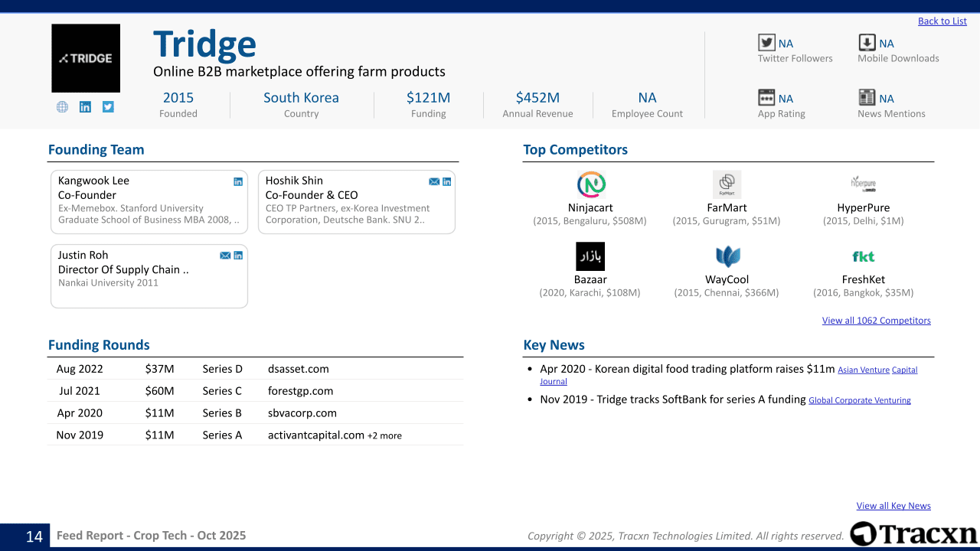Image resolution: width=980 pixels, height=551 pixels.
Task: Click the FreshKet competitor logo
Action: 863,256
